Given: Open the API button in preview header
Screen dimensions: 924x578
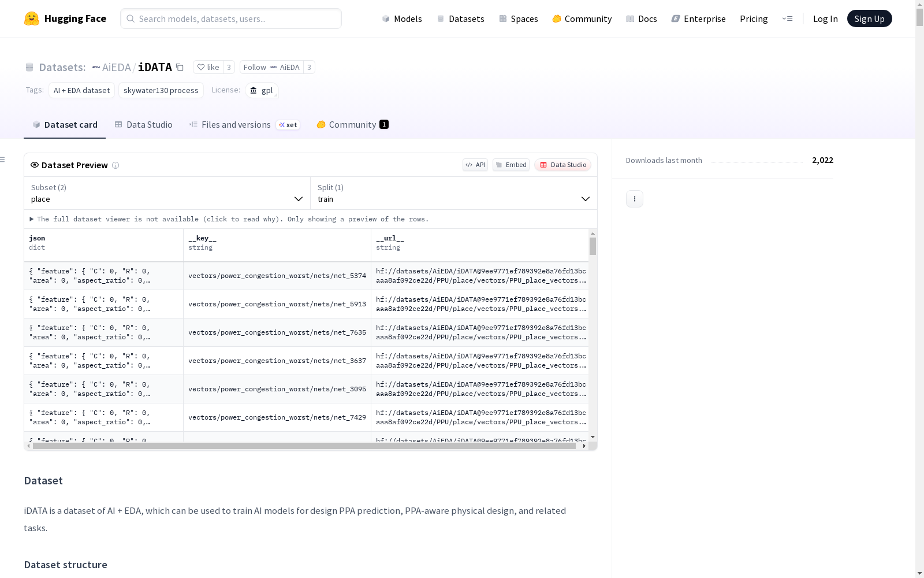Looking at the screenshot, I should click(x=475, y=165).
